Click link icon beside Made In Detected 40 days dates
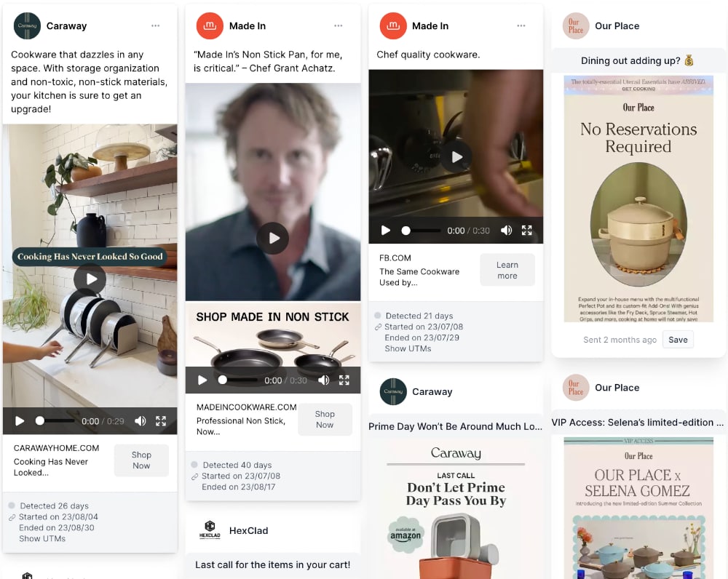The width and height of the screenshot is (728, 579). pyautogui.click(x=195, y=477)
